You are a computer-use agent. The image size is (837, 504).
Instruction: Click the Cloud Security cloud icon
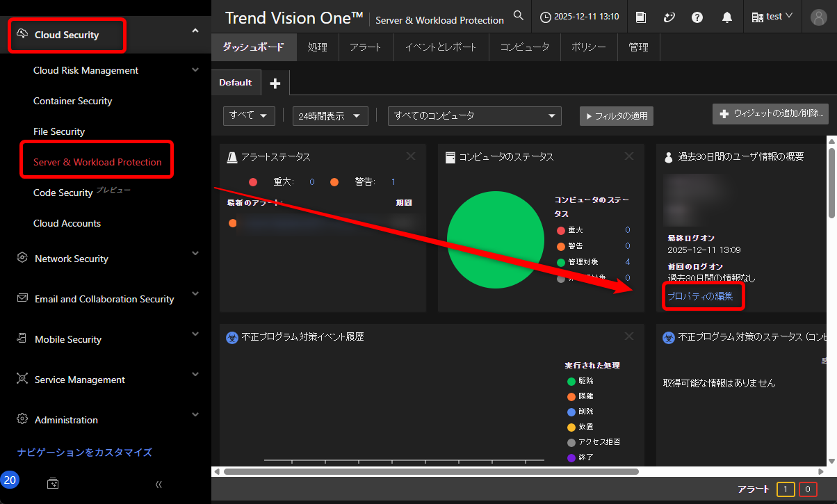coord(22,34)
